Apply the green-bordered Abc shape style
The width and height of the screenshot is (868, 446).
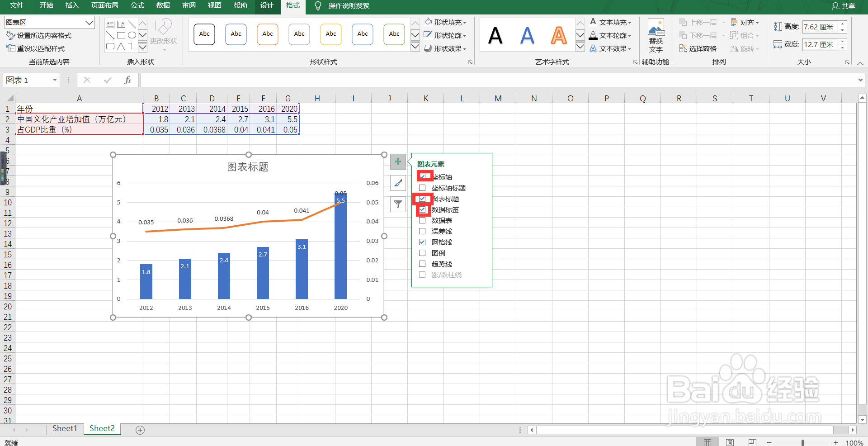pos(394,34)
